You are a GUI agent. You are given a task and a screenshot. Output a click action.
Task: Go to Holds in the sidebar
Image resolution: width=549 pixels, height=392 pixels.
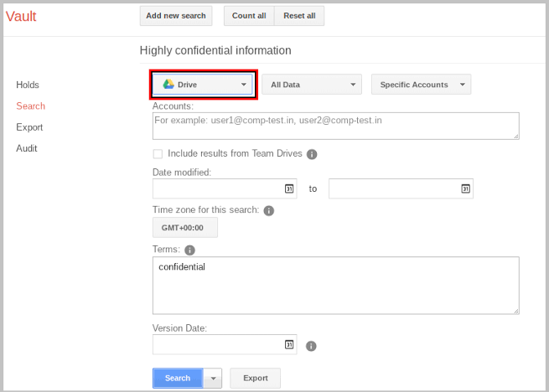[28, 85]
